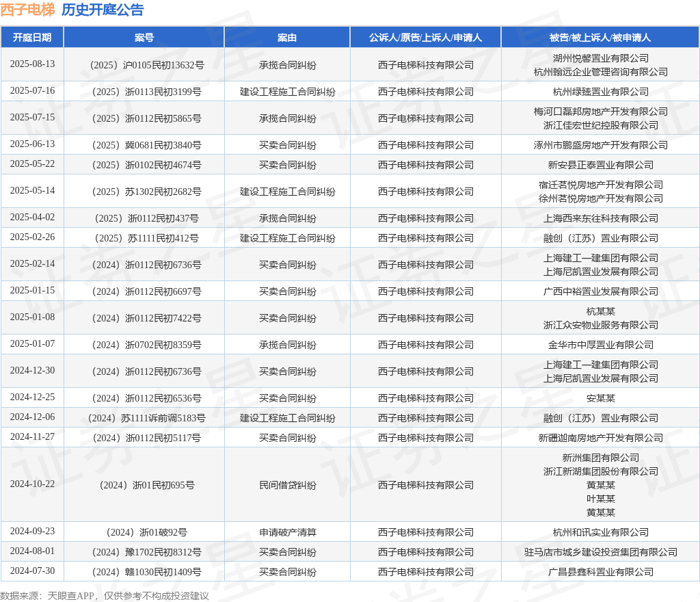Click defendant 叶某某
700x602 pixels.
(600, 499)
